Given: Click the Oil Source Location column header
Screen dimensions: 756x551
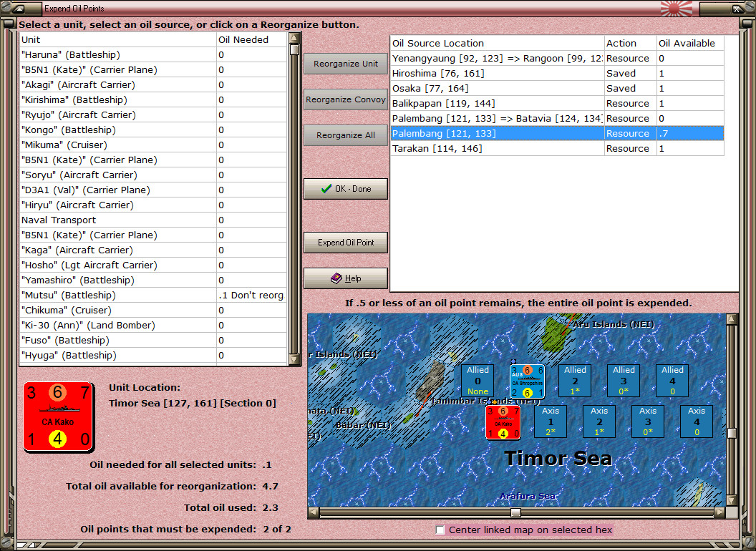Looking at the screenshot, I should click(x=497, y=43).
